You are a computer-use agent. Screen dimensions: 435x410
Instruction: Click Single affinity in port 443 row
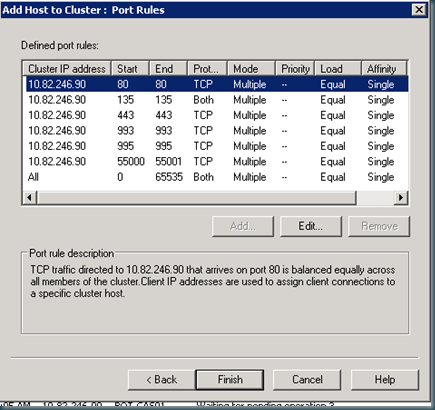coord(381,115)
